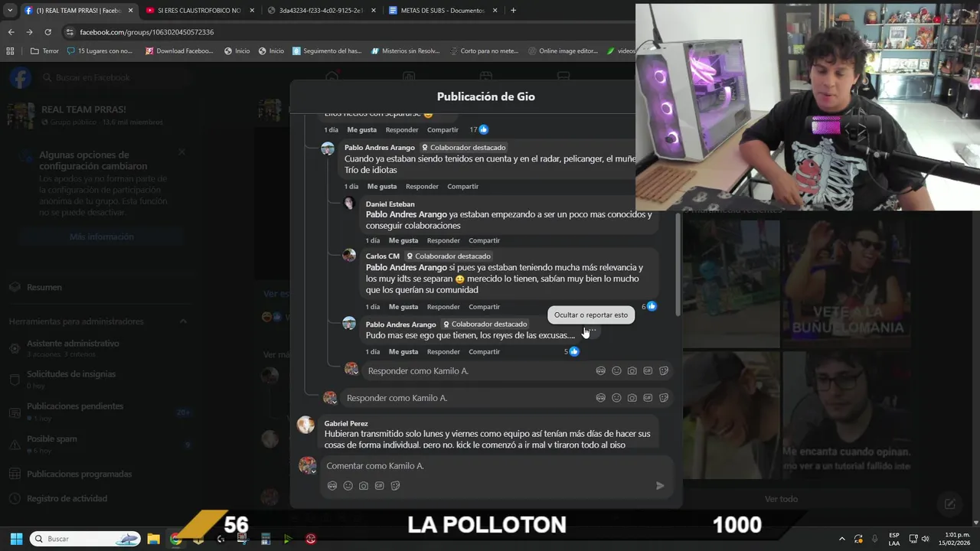Close the METAS DE SUBS tab
The height and width of the screenshot is (551, 980).
click(495, 11)
